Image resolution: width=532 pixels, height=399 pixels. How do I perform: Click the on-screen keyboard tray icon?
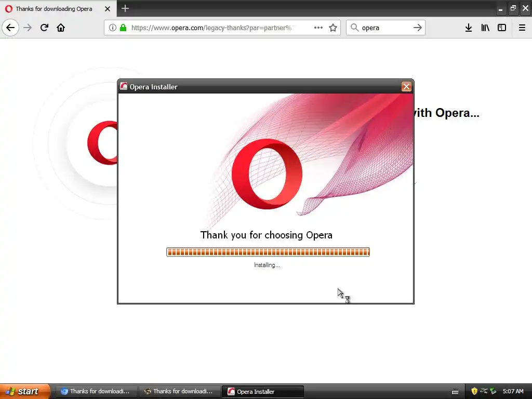click(x=455, y=392)
